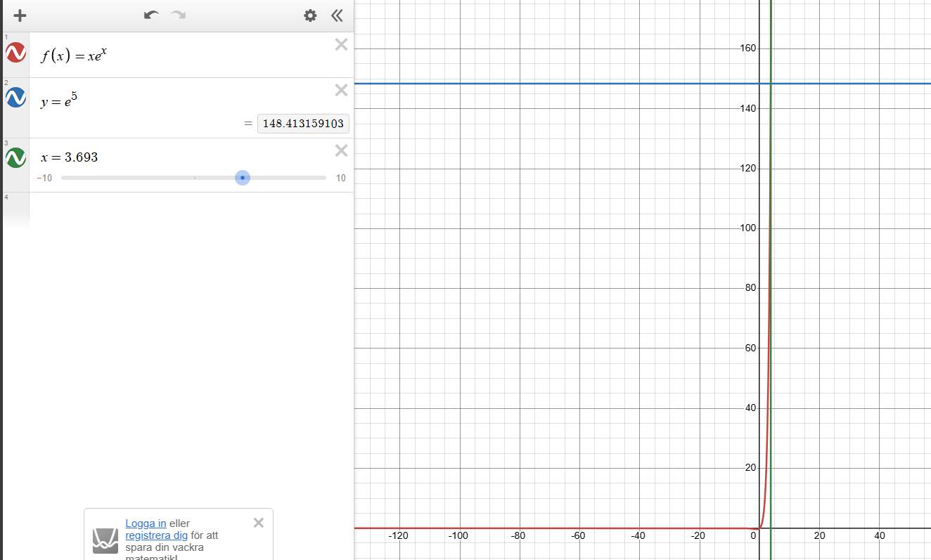Viewport: 931px width, 560px height.
Task: Collapse the expression list with double chevron
Action: 337,15
